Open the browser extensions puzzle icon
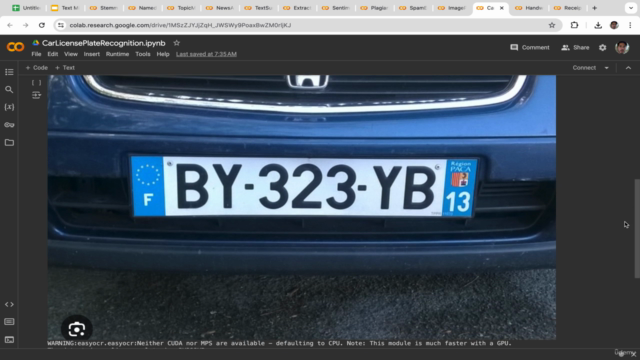 click(574, 25)
